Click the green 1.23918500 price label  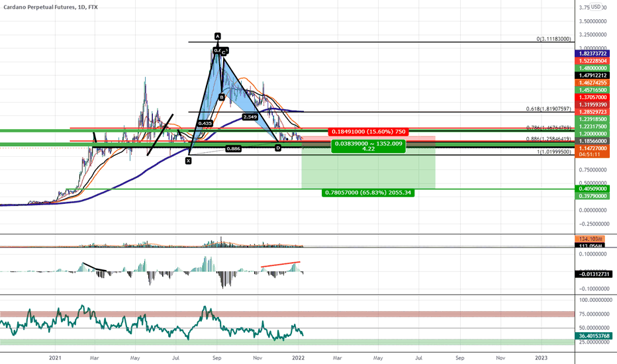(593, 119)
